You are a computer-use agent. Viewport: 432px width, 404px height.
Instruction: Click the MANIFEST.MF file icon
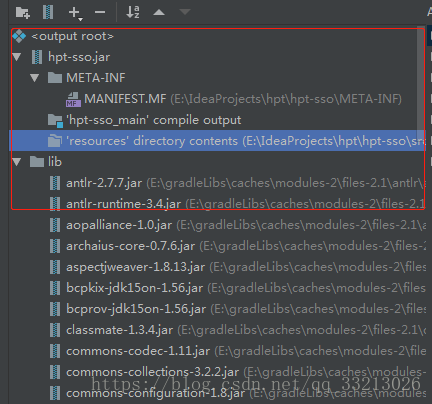[x=73, y=99]
